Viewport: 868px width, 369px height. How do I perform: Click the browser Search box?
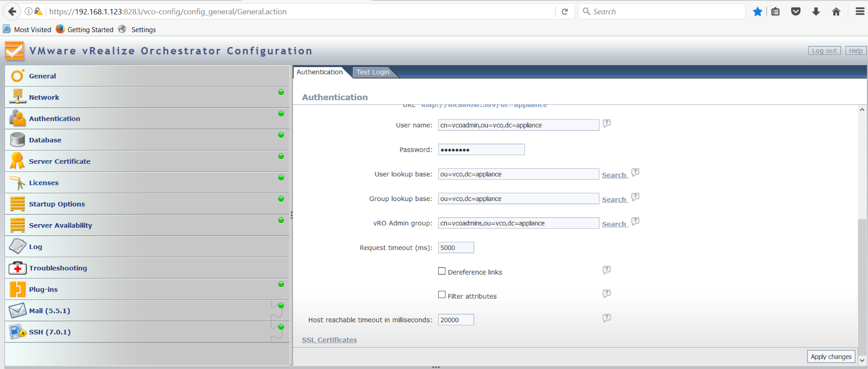click(661, 12)
